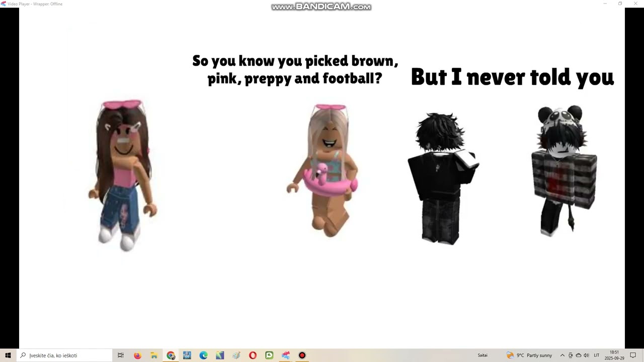The height and width of the screenshot is (362, 644).
Task: Open the paint palette app icon
Action: [x=236, y=355]
